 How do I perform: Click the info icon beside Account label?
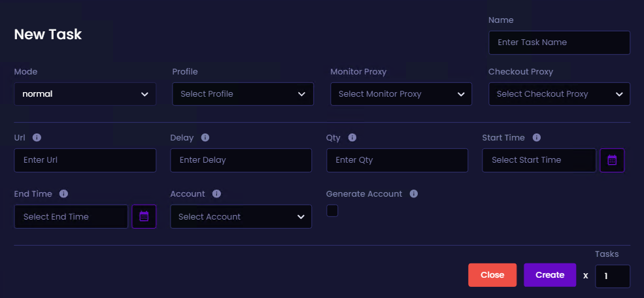click(217, 193)
